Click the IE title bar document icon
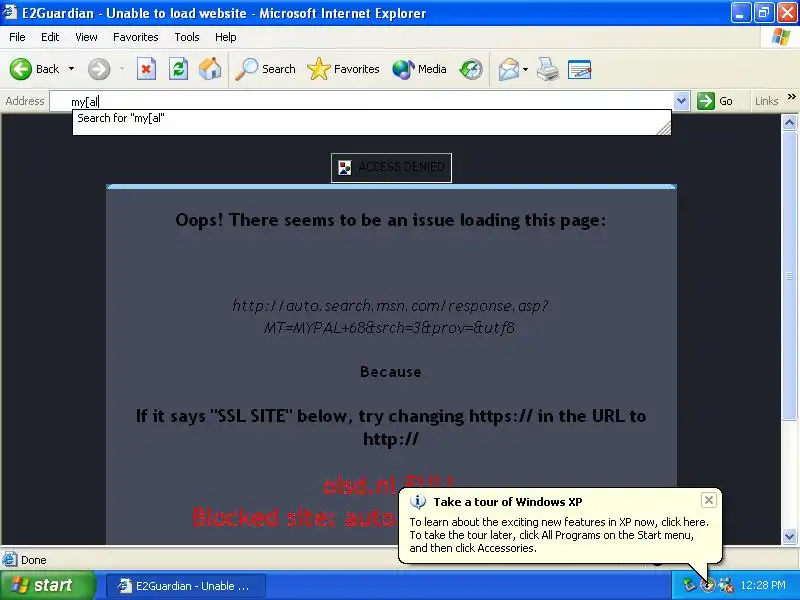800x600 pixels. 10,12
